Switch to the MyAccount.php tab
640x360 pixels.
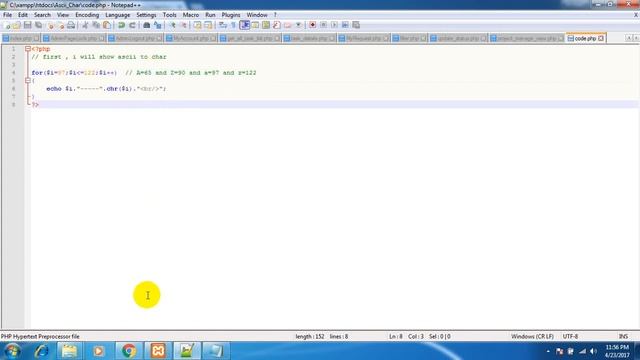tap(191, 38)
